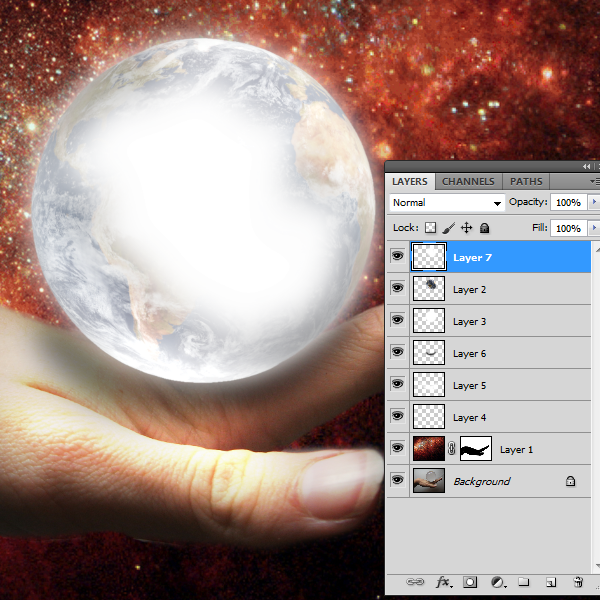Hide Layer 2 visibility eye
Viewport: 600px width, 600px height.
(x=398, y=288)
